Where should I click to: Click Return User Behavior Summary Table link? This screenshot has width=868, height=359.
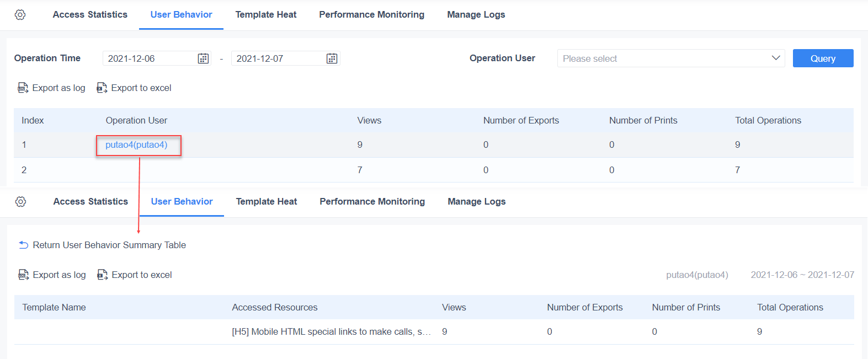point(109,245)
